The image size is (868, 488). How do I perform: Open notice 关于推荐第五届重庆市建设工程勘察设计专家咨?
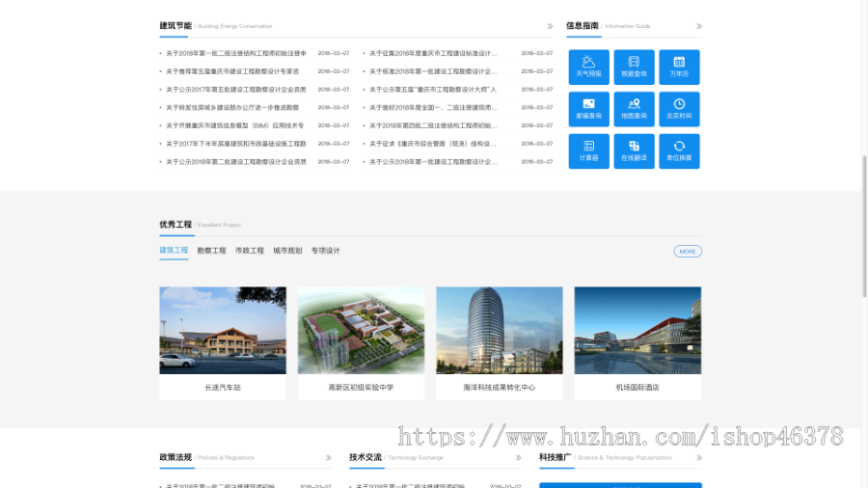click(231, 71)
